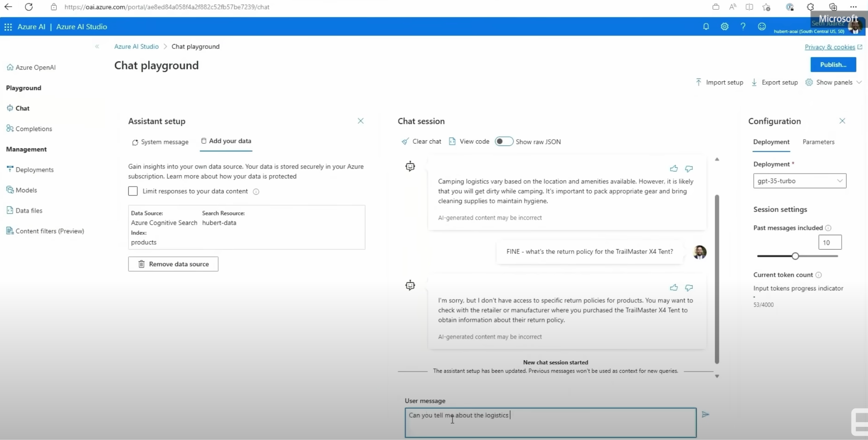868x440 pixels.
Task: Expand the Deployment gpt-35-turbo dropdown
Action: pyautogui.click(x=799, y=181)
